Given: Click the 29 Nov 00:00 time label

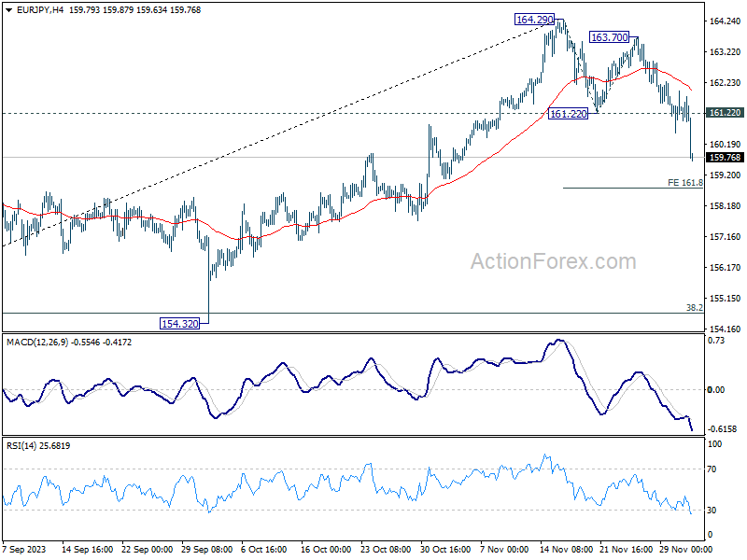Looking at the screenshot, I should (686, 550).
